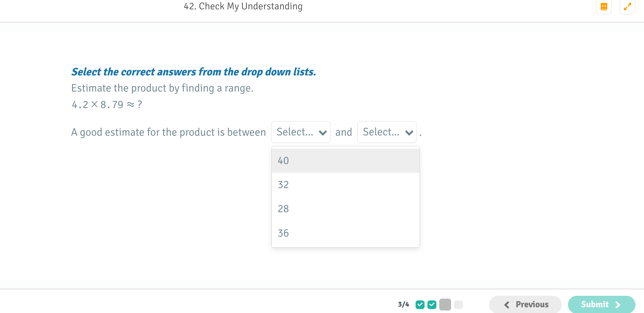Viewport: 644px width, 313px height.
Task: Click the chevron on the second Select box
Action: pos(409,132)
